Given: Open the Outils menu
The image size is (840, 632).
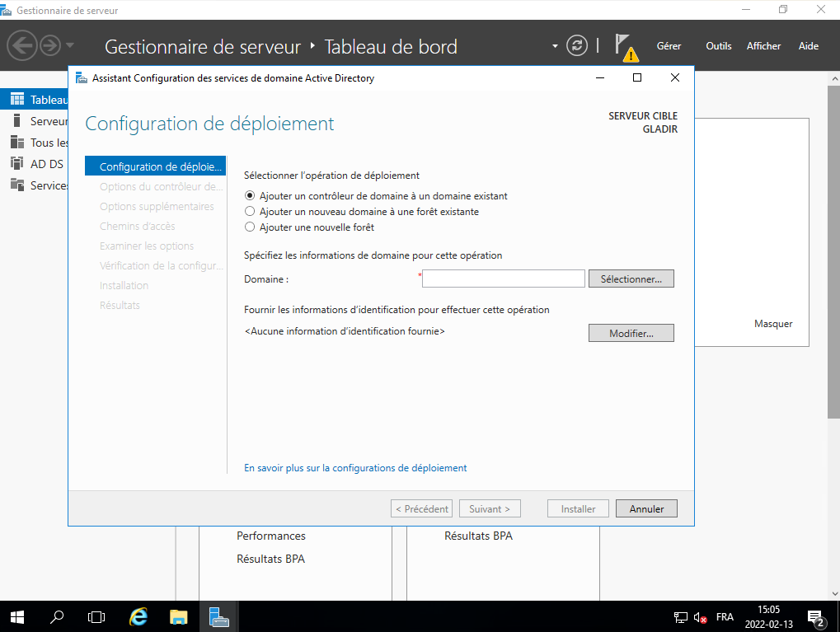Looking at the screenshot, I should pos(718,46).
